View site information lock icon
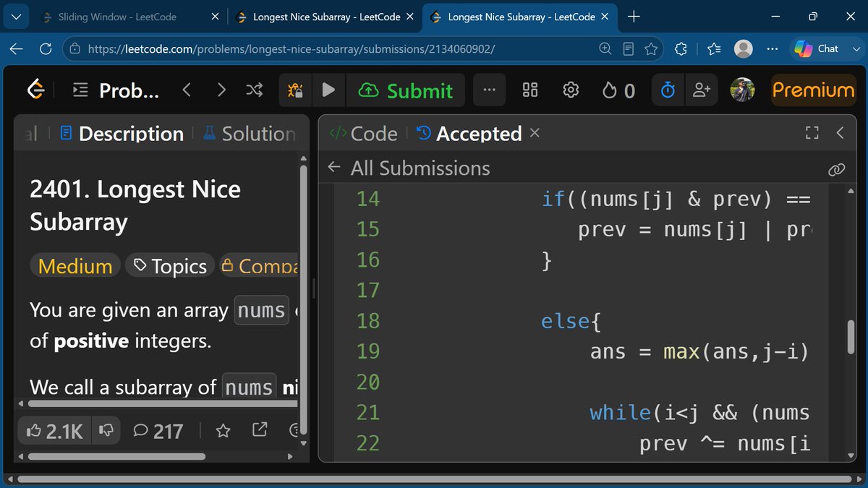 click(74, 49)
